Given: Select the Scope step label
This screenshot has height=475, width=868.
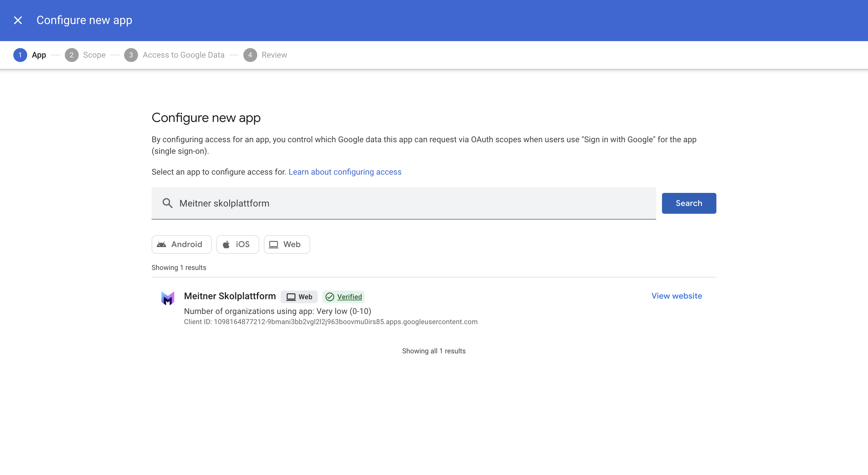Looking at the screenshot, I should point(94,55).
